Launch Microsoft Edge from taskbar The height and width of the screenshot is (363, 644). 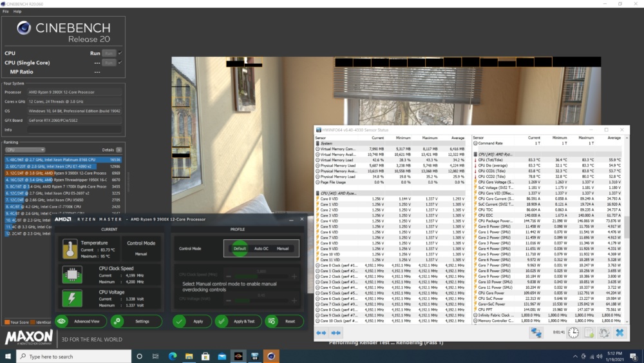pos(173,357)
